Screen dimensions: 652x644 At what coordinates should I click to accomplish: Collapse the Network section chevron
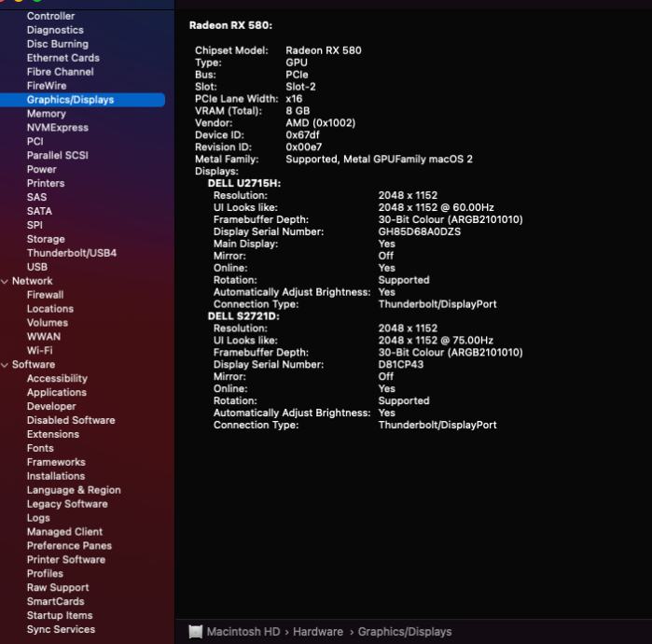click(x=5, y=282)
